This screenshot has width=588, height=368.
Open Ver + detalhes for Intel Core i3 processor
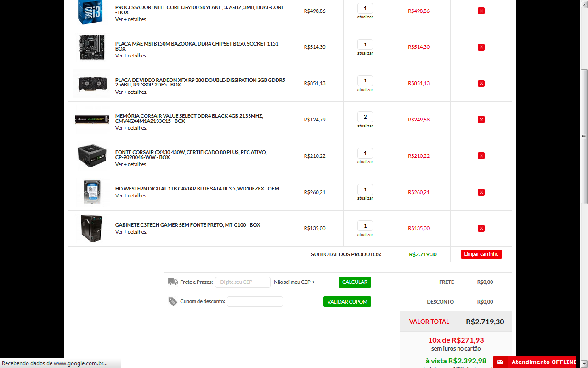(131, 19)
